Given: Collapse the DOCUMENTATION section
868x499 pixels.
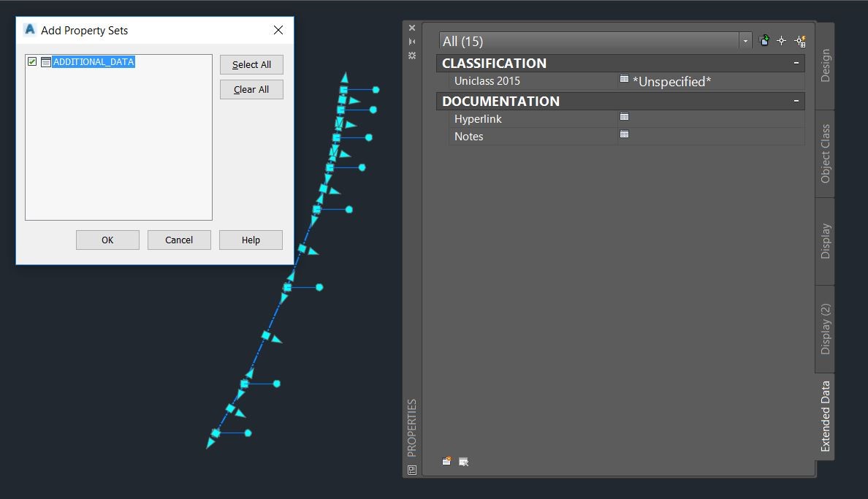Looking at the screenshot, I should click(x=796, y=101).
